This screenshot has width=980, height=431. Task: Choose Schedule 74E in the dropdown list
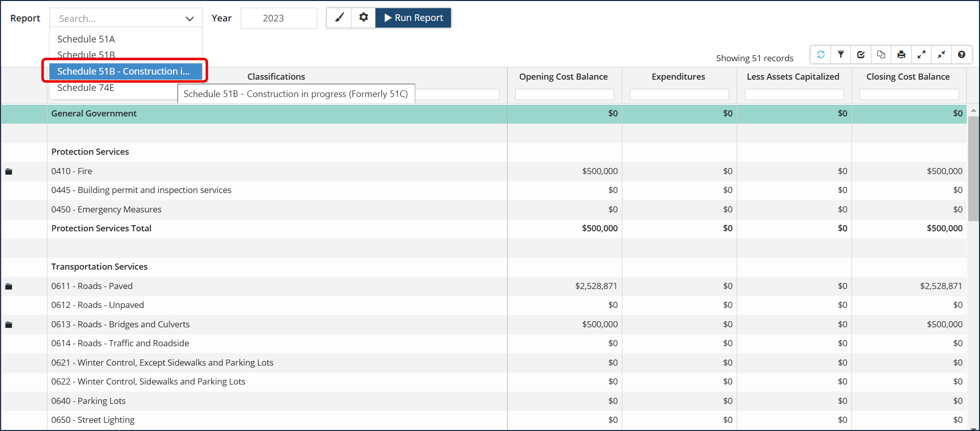pos(86,88)
